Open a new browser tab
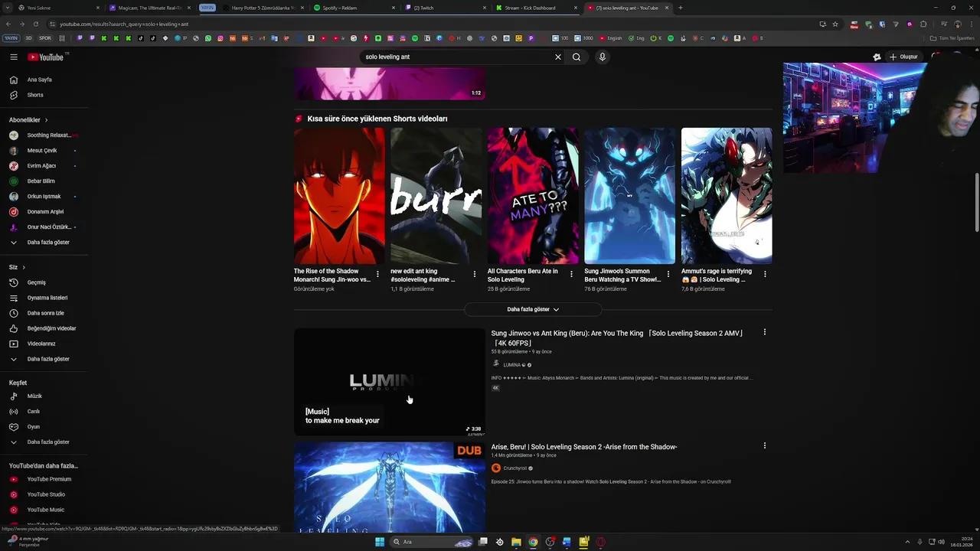The image size is (980, 551). [681, 8]
